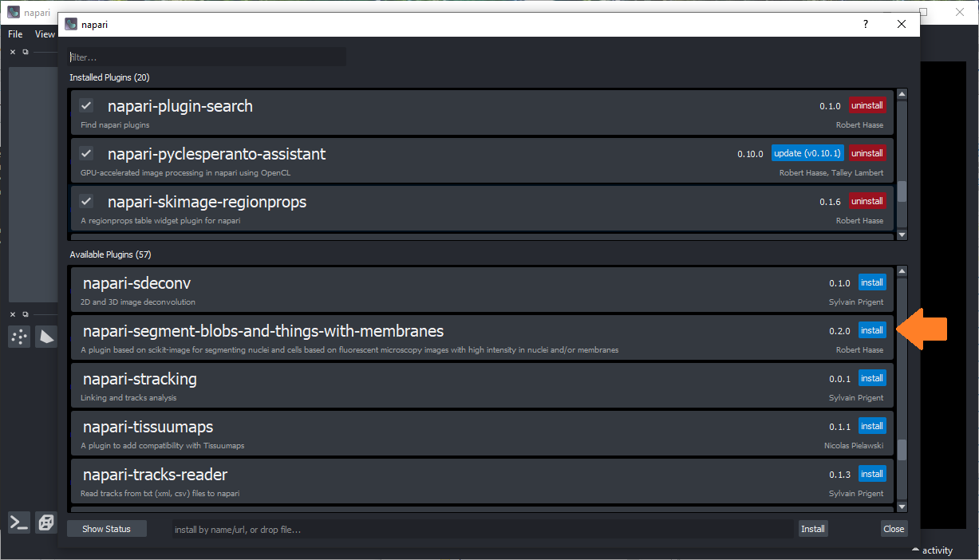This screenshot has height=560, width=979.
Task: Click napari-segment-blobs-and-things-with-membranes name
Action: 263,331
